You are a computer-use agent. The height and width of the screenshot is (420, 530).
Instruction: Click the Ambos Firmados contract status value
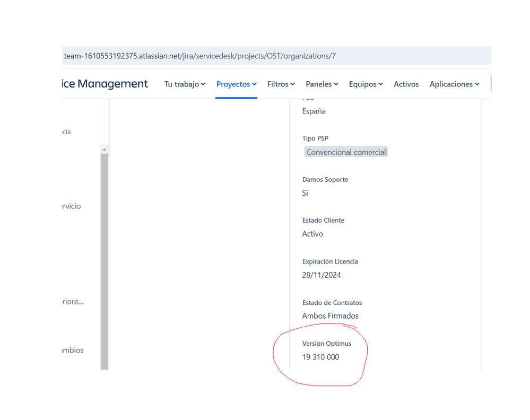pyautogui.click(x=330, y=316)
